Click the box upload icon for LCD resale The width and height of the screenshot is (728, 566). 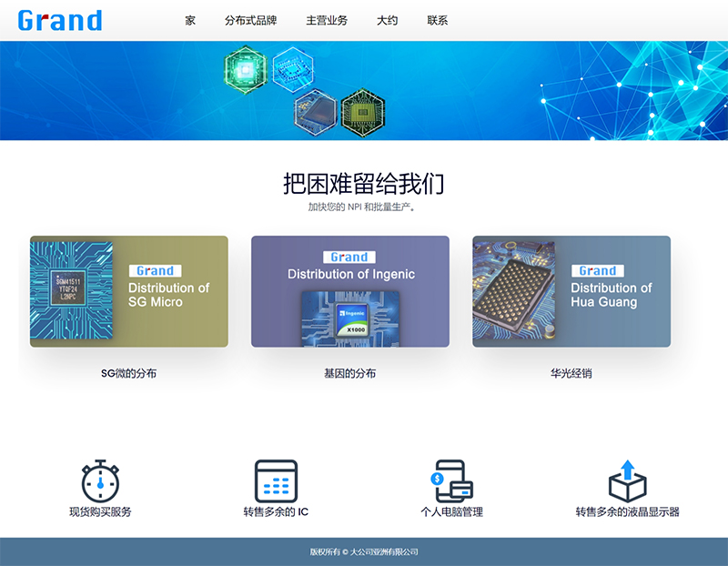coord(628,481)
